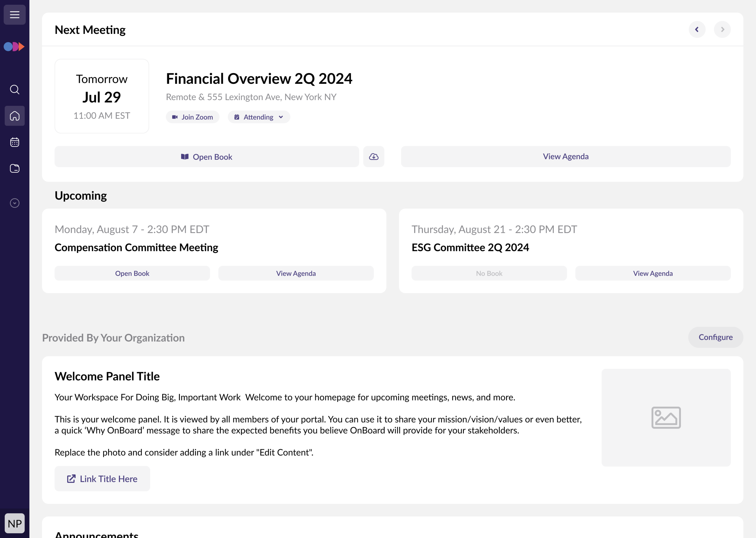
Task: Go to previous meeting with left chevron
Action: (697, 29)
